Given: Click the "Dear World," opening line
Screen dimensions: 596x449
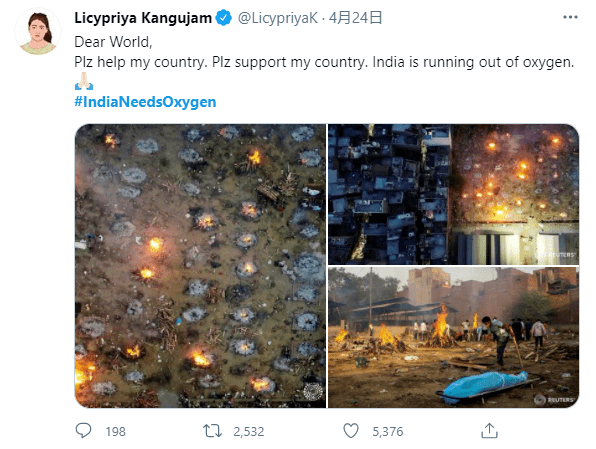Looking at the screenshot, I should 113,42.
